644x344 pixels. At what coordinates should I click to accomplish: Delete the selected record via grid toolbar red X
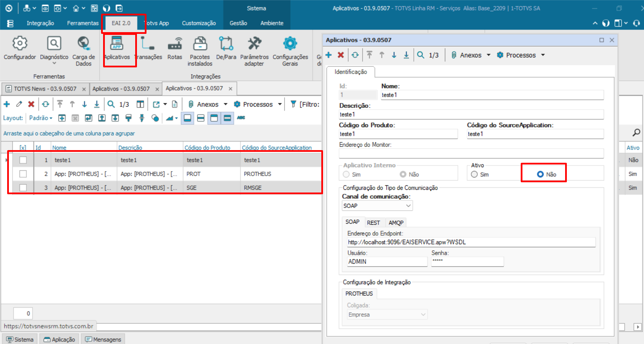(31, 104)
